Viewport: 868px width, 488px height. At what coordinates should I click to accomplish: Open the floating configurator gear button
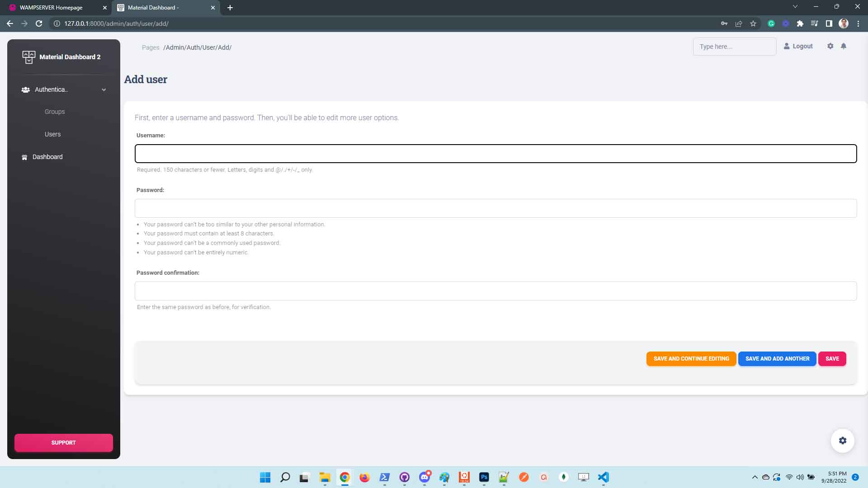pyautogui.click(x=843, y=441)
